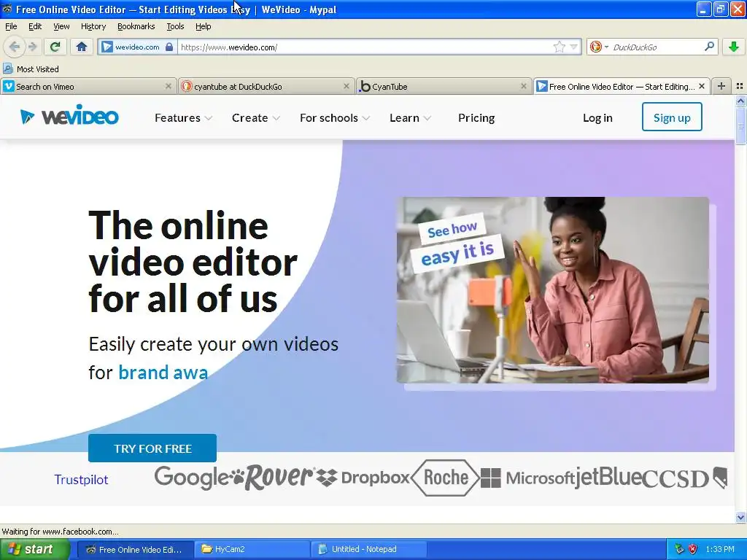Open the History menu
The height and width of the screenshot is (560, 747).
93,26
